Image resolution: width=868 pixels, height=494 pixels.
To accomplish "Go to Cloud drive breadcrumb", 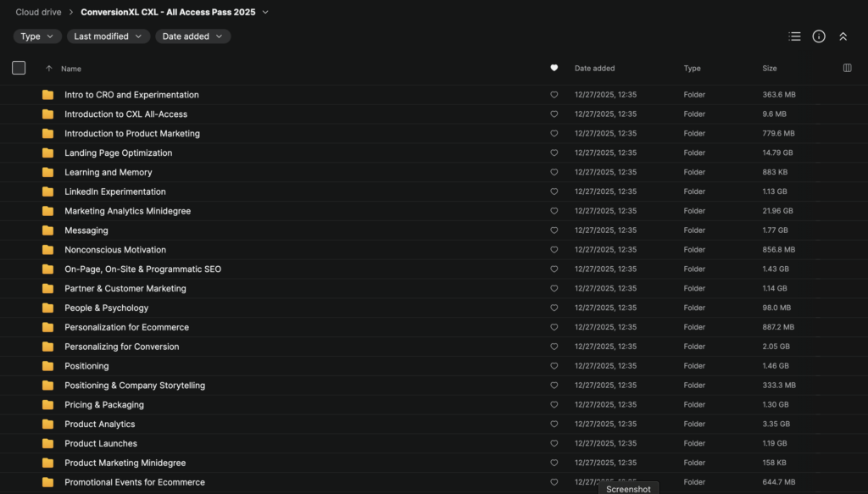I will pos(38,12).
